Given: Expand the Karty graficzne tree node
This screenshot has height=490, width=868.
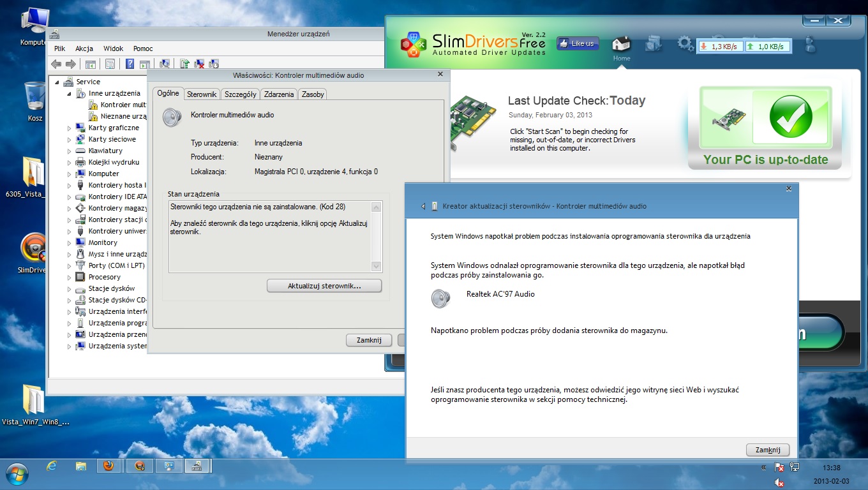Looking at the screenshot, I should tap(70, 128).
